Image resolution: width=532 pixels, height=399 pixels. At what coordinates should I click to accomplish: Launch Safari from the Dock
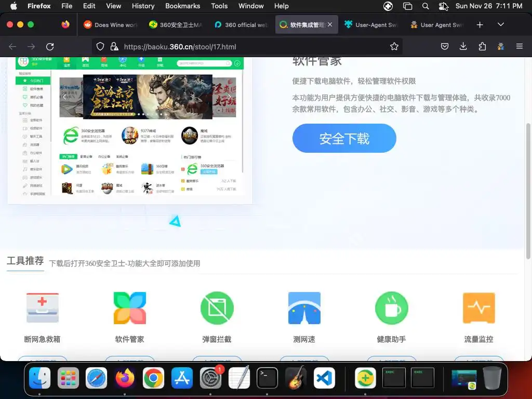click(96, 378)
